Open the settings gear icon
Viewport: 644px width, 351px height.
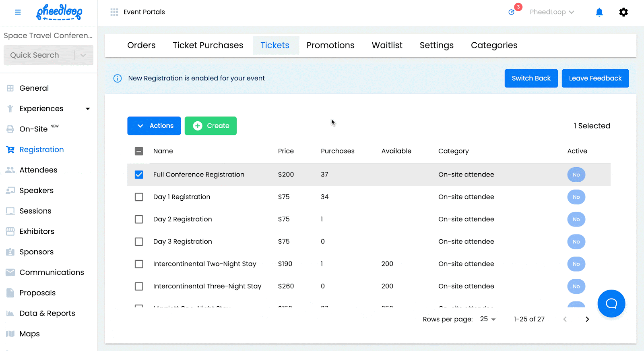click(x=623, y=12)
